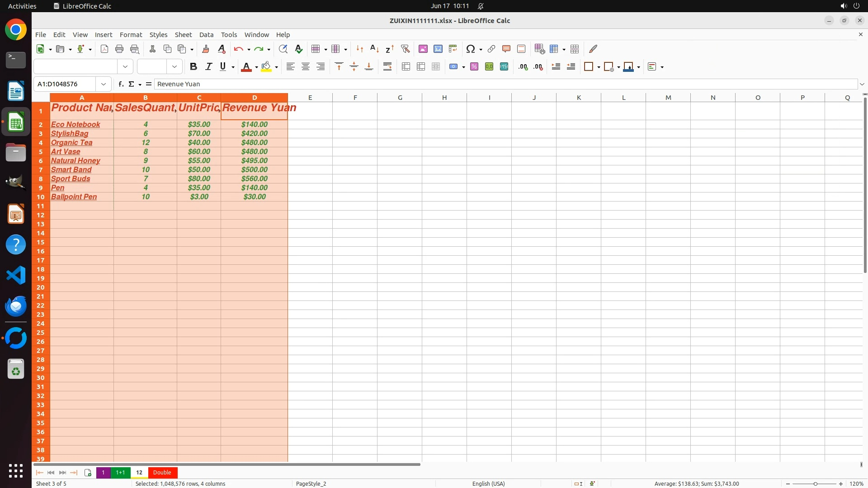The width and height of the screenshot is (868, 488).
Task: Click the Sort Ascending icon
Action: coord(374,49)
